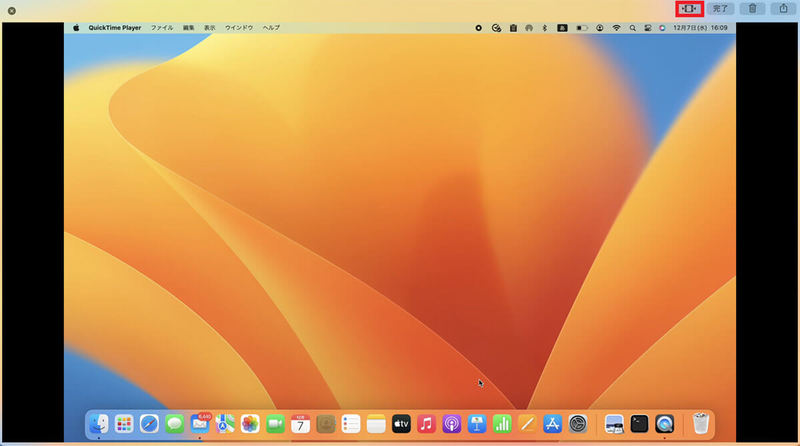
Task: Open Safari in the Dock
Action: coord(149,424)
